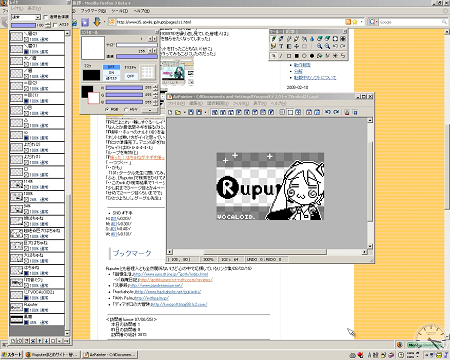Image resolution: width=450 pixels, height=360 pixels.
Task: Click the zoom in magnifier tool
Action: 319,46
